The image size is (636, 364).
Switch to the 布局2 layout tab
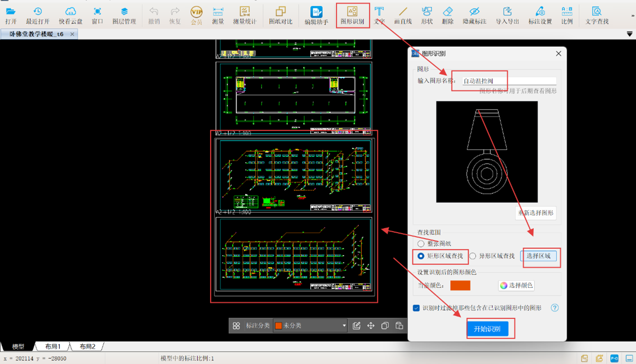click(87, 346)
